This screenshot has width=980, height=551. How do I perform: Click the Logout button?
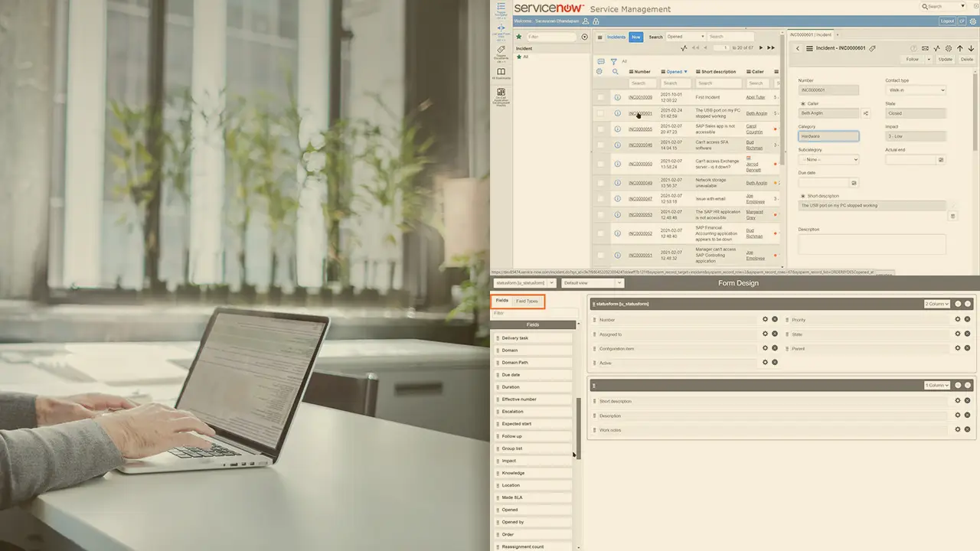[947, 21]
